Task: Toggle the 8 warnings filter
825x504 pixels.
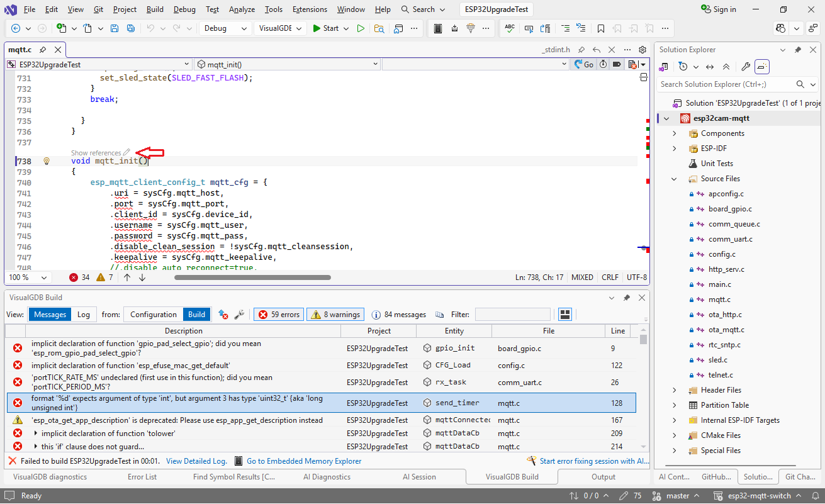Action: tap(335, 315)
